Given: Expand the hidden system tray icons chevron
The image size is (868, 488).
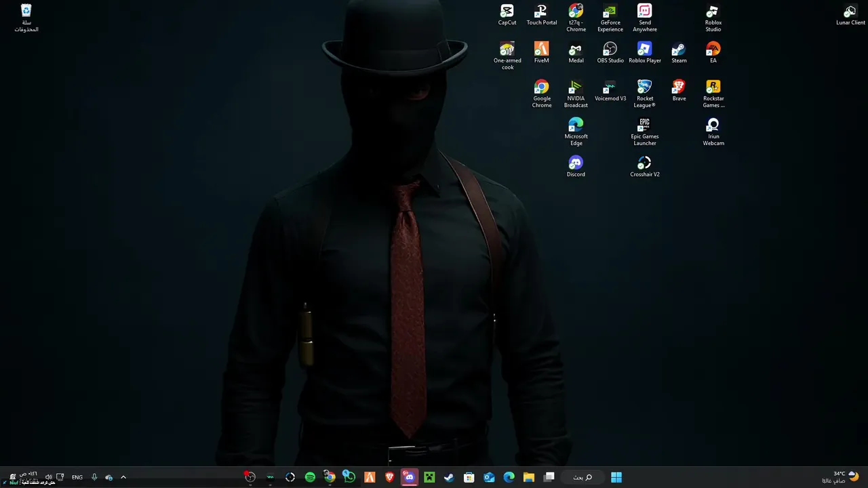Looking at the screenshot, I should [x=123, y=477].
